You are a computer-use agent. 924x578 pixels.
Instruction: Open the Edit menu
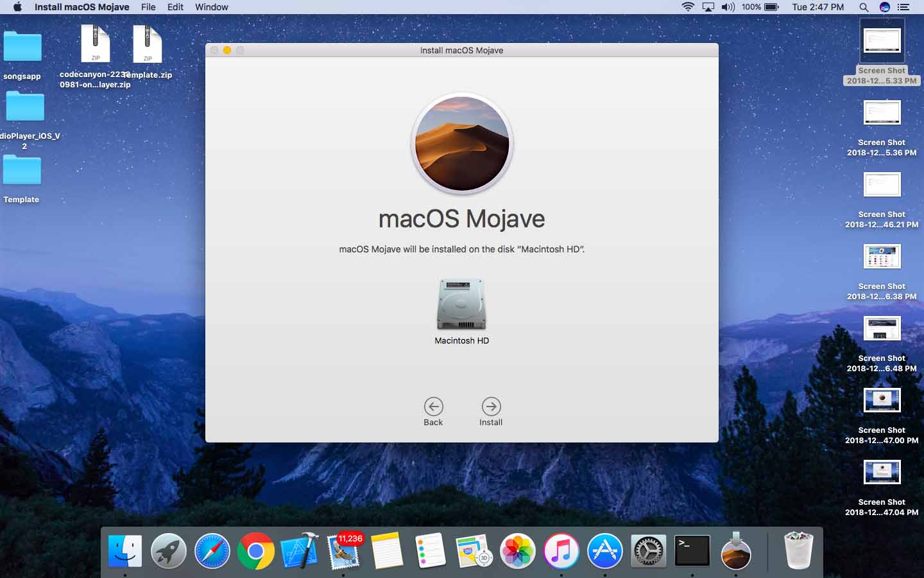pyautogui.click(x=175, y=7)
